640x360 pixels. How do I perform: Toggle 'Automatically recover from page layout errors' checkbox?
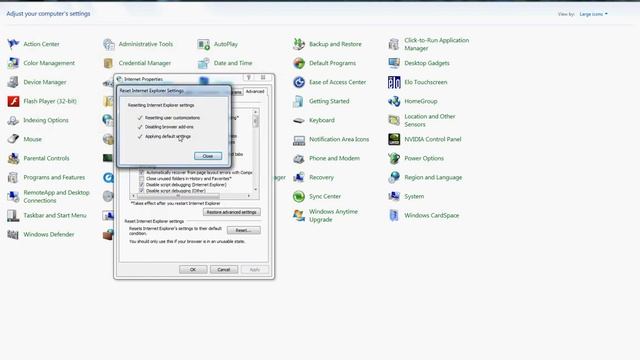click(x=142, y=173)
